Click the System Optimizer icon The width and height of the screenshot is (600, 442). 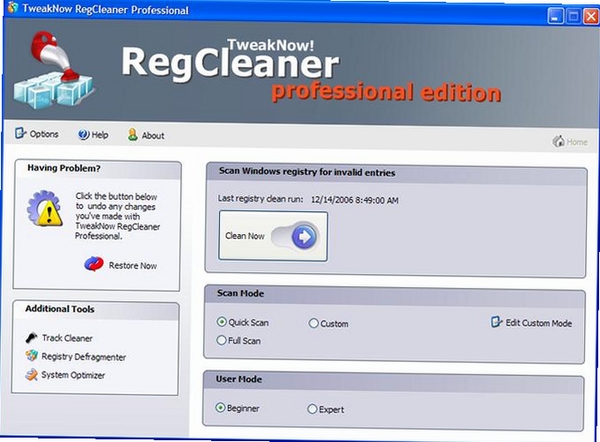[x=31, y=374]
